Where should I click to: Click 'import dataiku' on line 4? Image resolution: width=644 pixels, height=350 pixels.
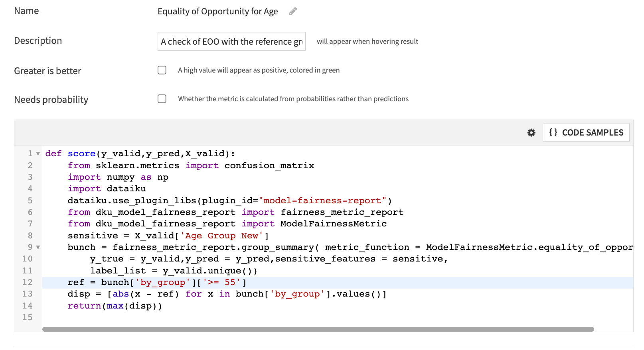(x=107, y=189)
